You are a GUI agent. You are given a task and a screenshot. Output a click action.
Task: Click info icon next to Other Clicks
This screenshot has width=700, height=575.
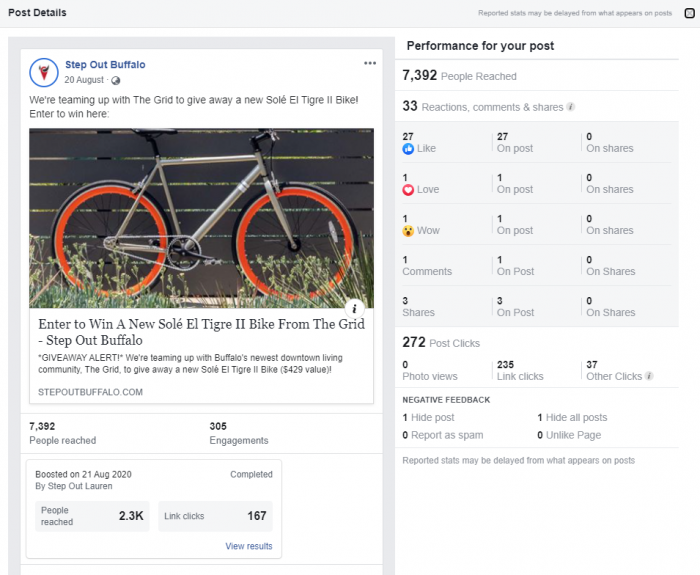pyautogui.click(x=649, y=376)
